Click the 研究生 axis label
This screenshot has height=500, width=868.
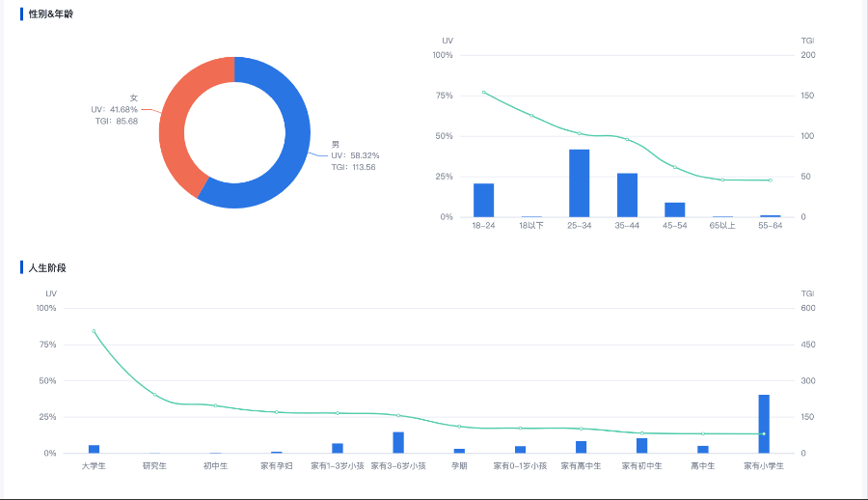(154, 466)
